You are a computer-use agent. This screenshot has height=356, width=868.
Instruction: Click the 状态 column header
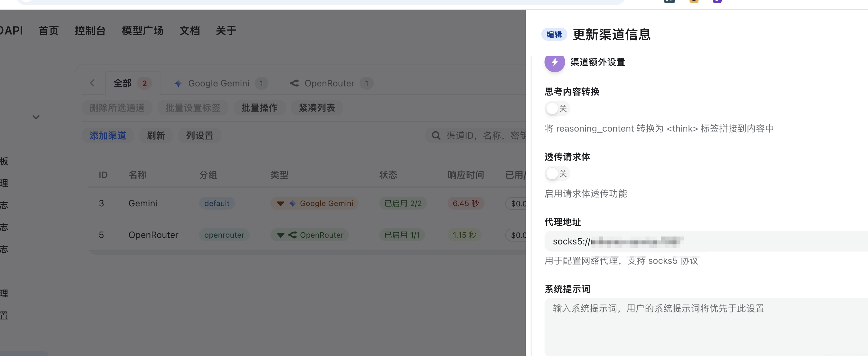(x=388, y=175)
